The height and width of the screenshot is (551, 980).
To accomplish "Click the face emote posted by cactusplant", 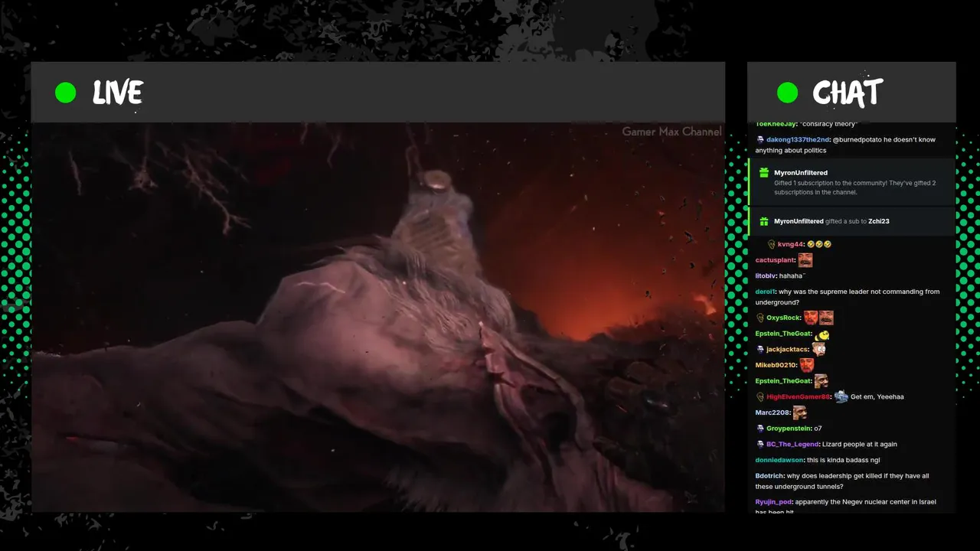I will tap(805, 260).
